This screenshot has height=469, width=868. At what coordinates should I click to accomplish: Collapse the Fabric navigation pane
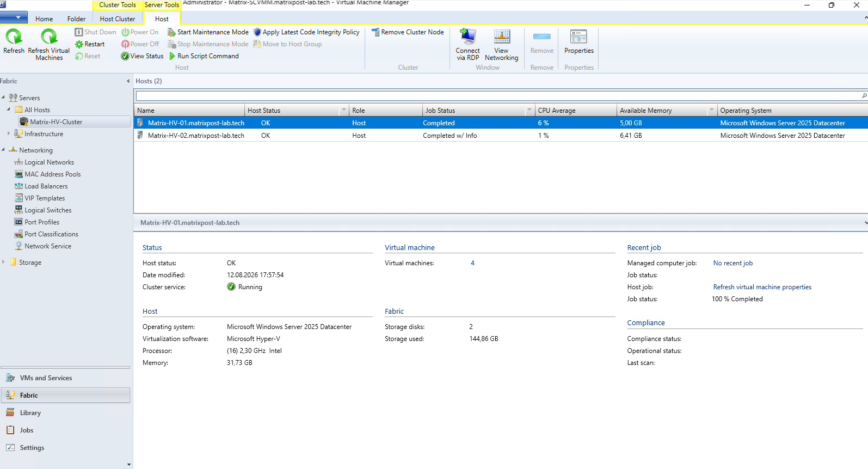coord(128,81)
